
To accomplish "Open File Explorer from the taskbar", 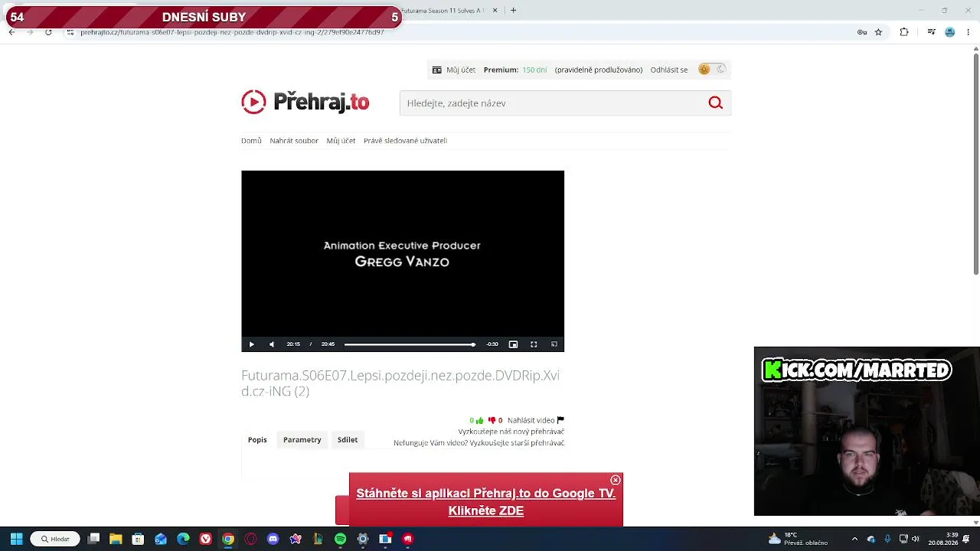I will pyautogui.click(x=116, y=539).
